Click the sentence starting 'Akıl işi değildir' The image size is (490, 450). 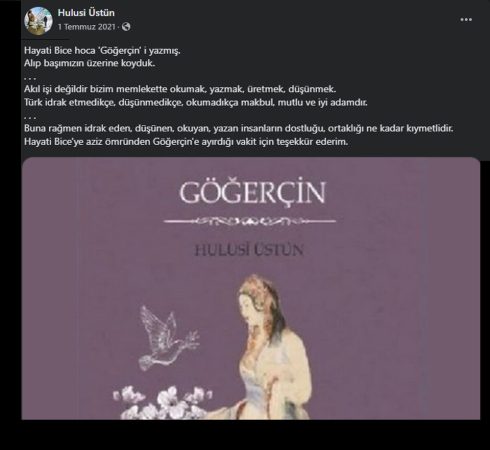(180, 89)
